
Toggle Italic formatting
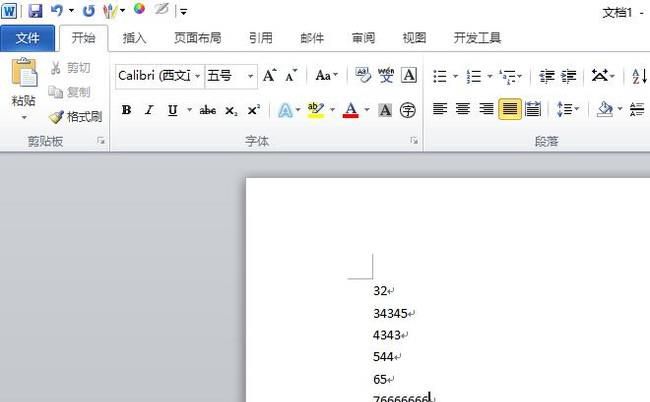(x=149, y=110)
